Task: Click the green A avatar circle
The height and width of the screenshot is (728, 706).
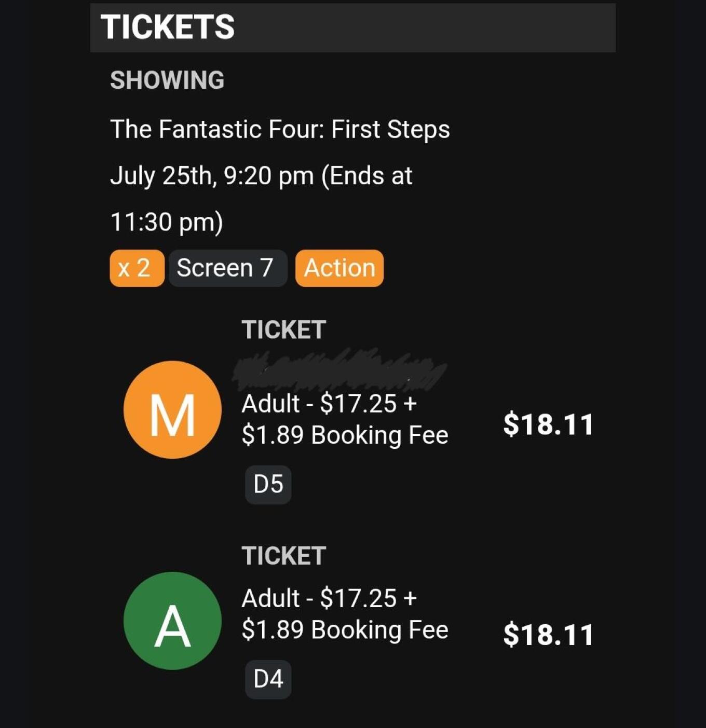Action: pos(172,621)
